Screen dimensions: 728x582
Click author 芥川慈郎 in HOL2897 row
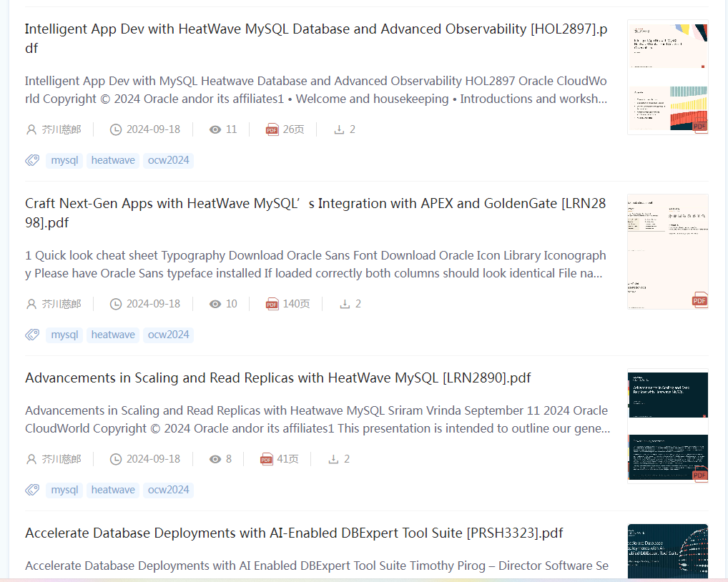point(62,129)
